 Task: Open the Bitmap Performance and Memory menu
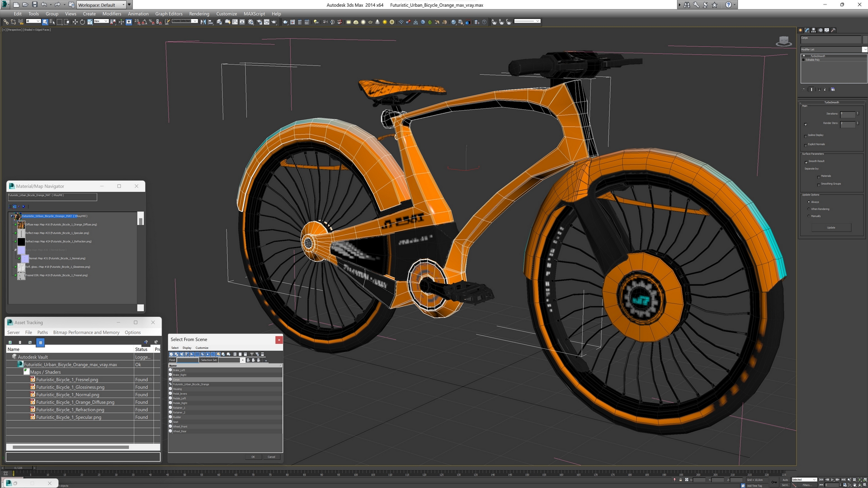86,332
